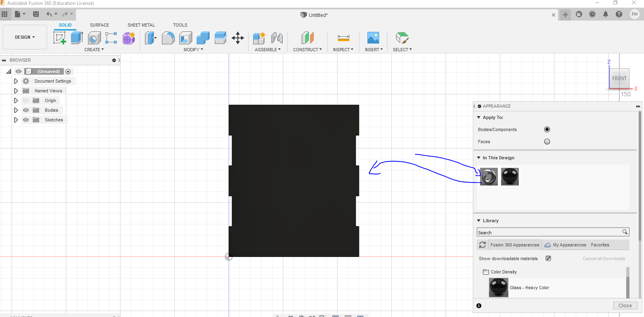644x317 pixels.
Task: Activate the Move/Copy arrows tool
Action: (x=238, y=38)
